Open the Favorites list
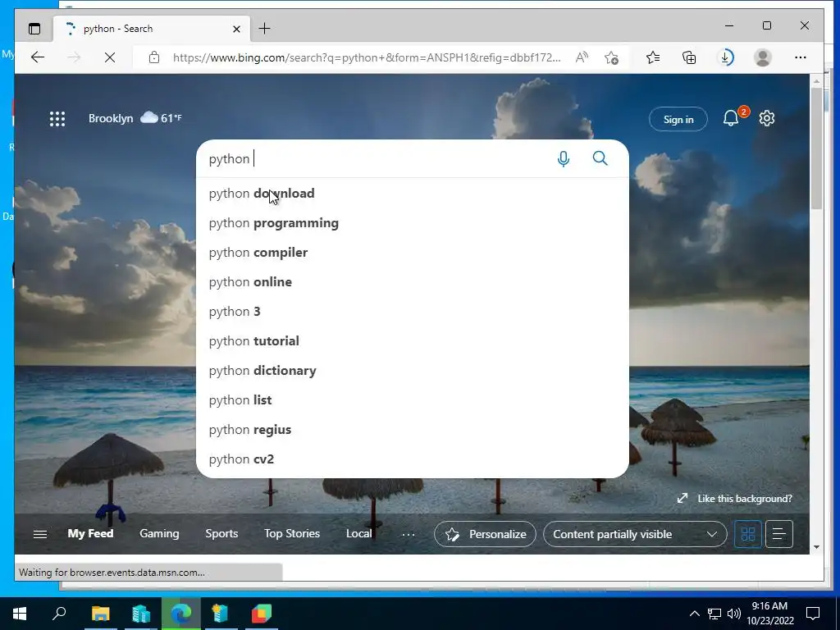 [652, 57]
